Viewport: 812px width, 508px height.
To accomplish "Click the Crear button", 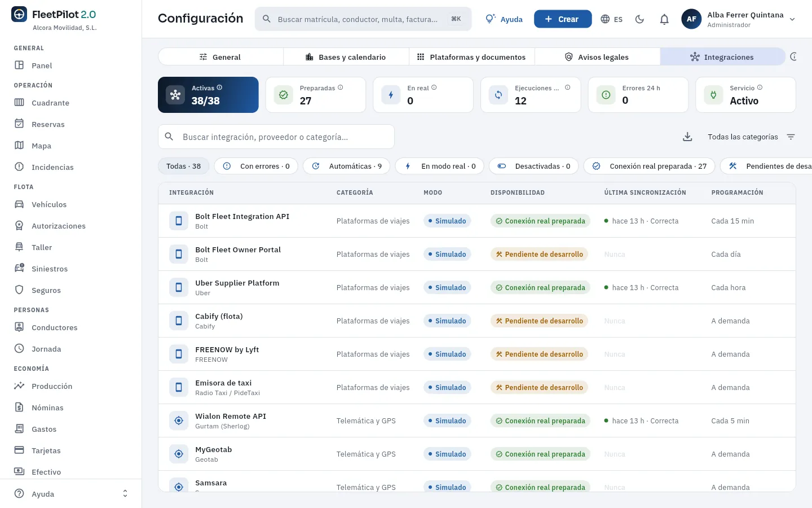I will coord(563,19).
